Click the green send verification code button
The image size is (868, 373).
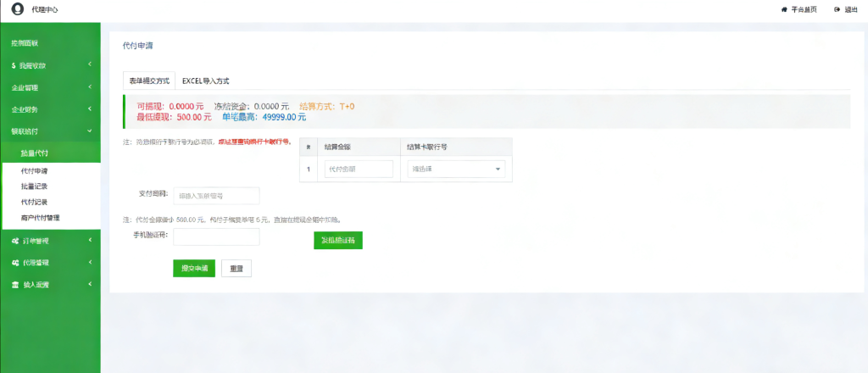[x=338, y=240]
